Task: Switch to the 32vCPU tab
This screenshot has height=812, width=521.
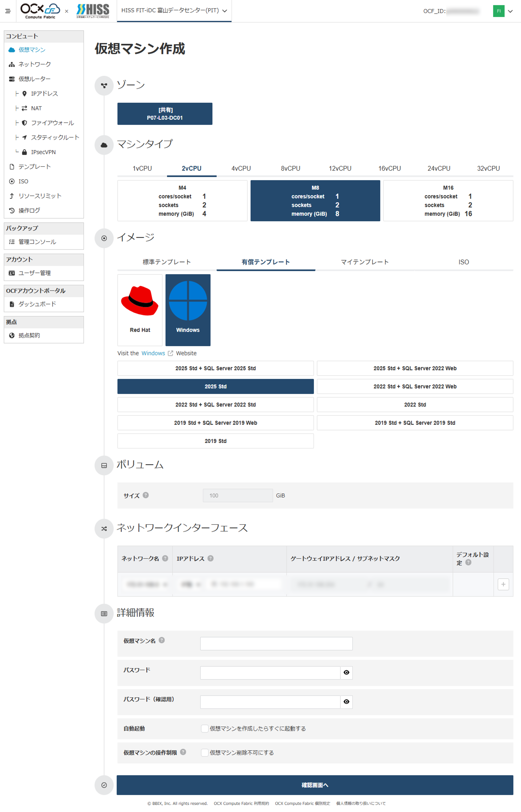Action: (x=488, y=168)
